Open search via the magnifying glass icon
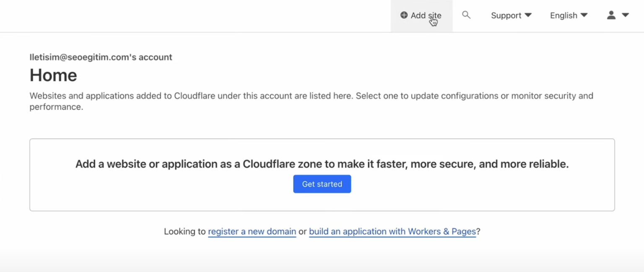This screenshot has width=644, height=272. click(466, 15)
